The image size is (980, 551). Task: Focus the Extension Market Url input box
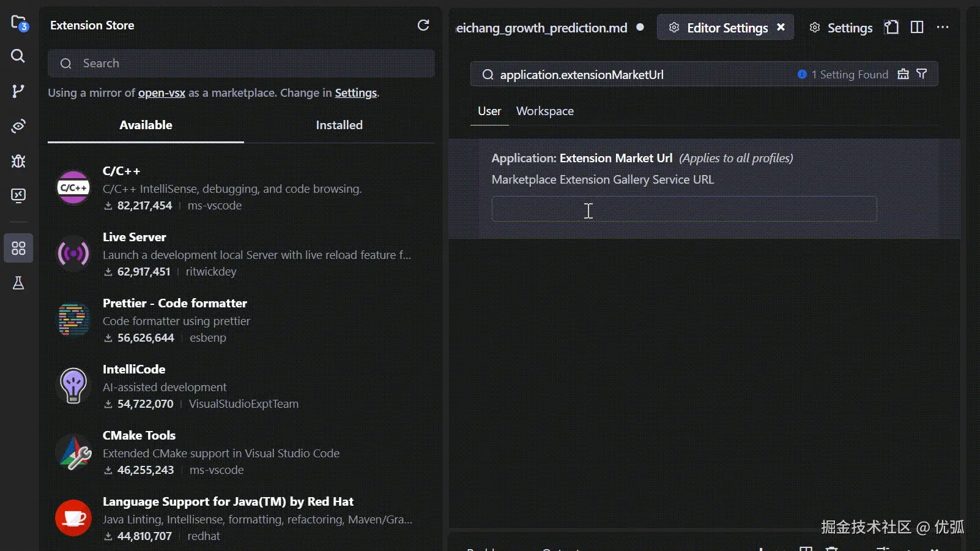tap(684, 209)
